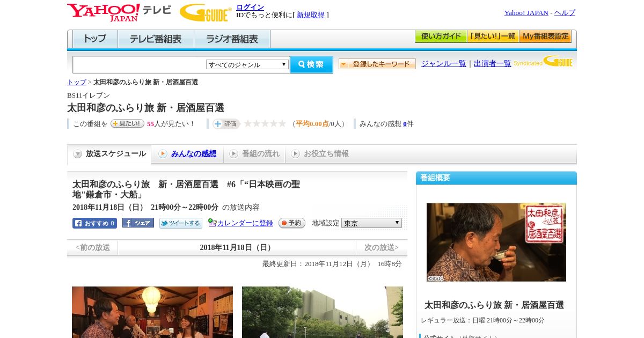Open the ラジオ番組表 tab
The height and width of the screenshot is (338, 644).
coord(232,39)
